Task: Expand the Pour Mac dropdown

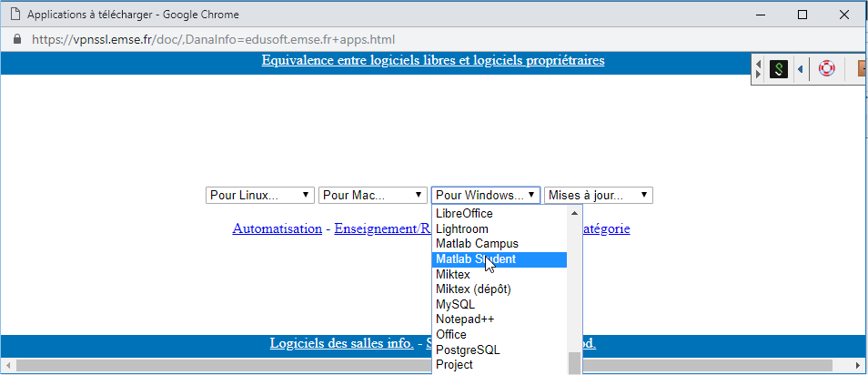Action: coord(373,195)
